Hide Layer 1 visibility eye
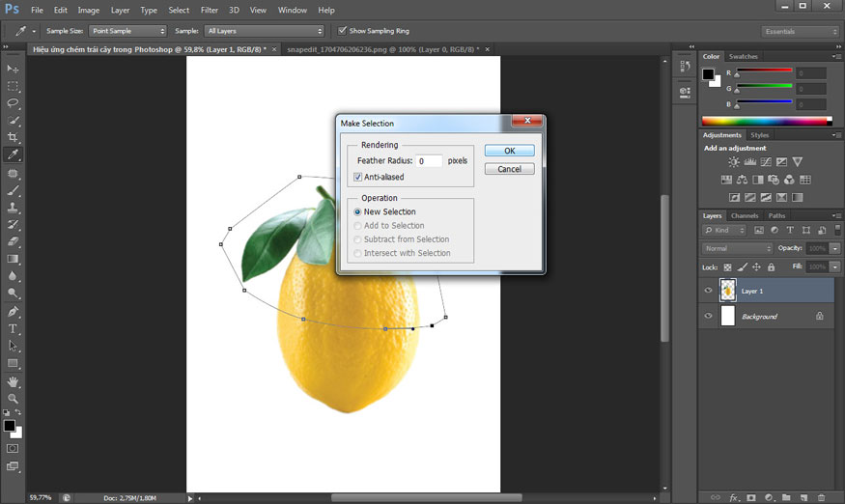This screenshot has height=504, width=845. (708, 291)
